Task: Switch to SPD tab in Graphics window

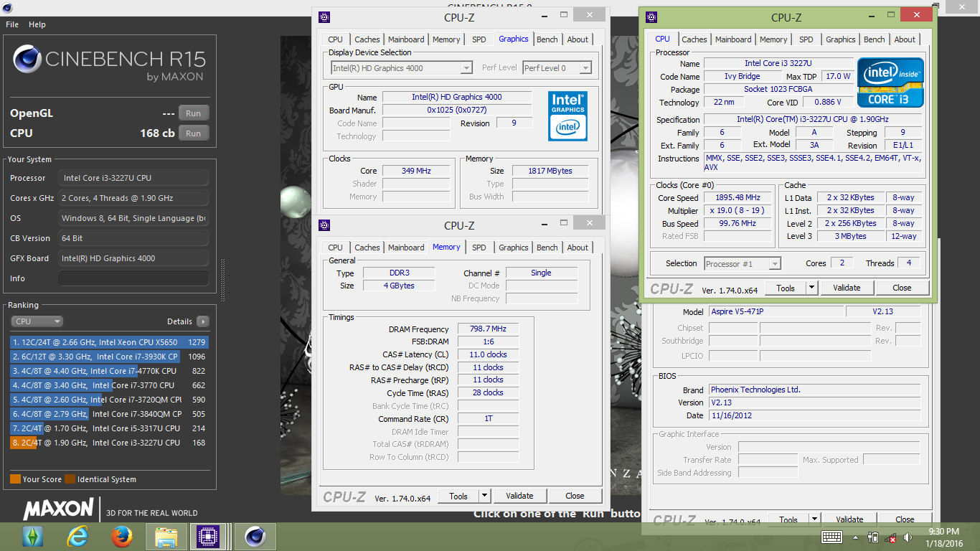Action: pos(479,39)
